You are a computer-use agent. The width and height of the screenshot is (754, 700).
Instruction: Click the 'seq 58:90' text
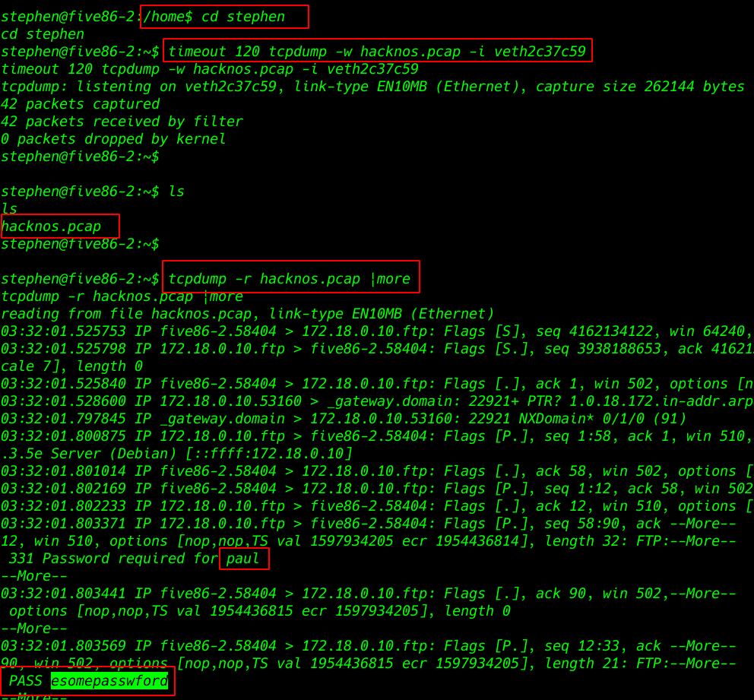pyautogui.click(x=581, y=524)
